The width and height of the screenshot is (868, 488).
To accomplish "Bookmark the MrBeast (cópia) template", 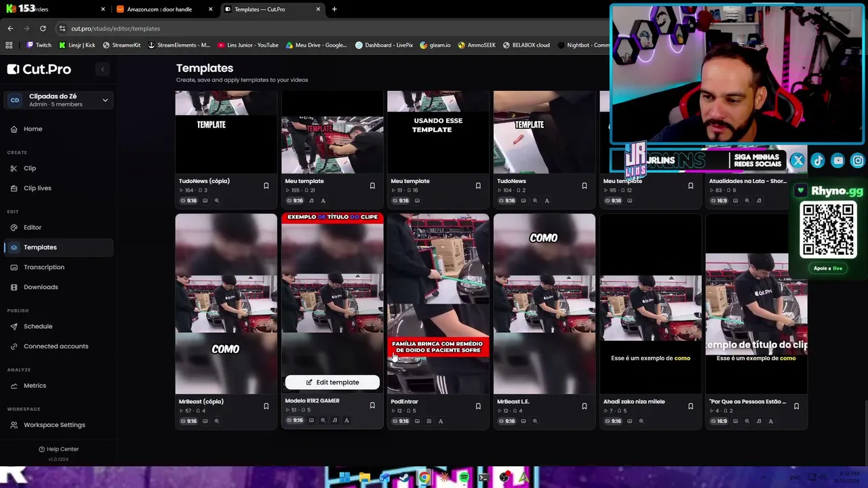I will (266, 406).
